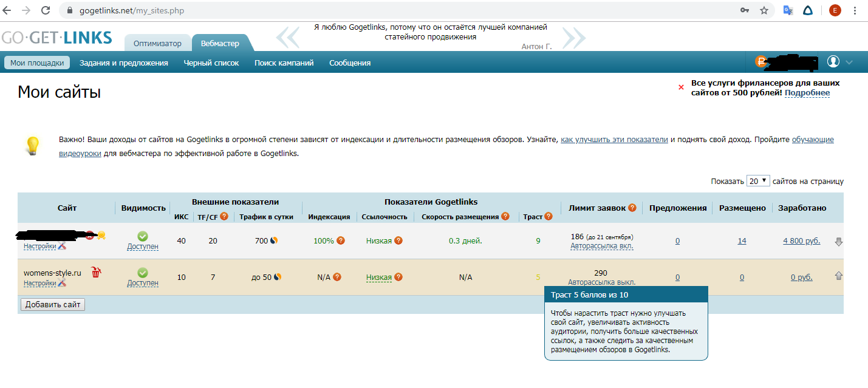Click the Скорость размещения help question mark
Screen dimensions: 868x388
point(505,216)
